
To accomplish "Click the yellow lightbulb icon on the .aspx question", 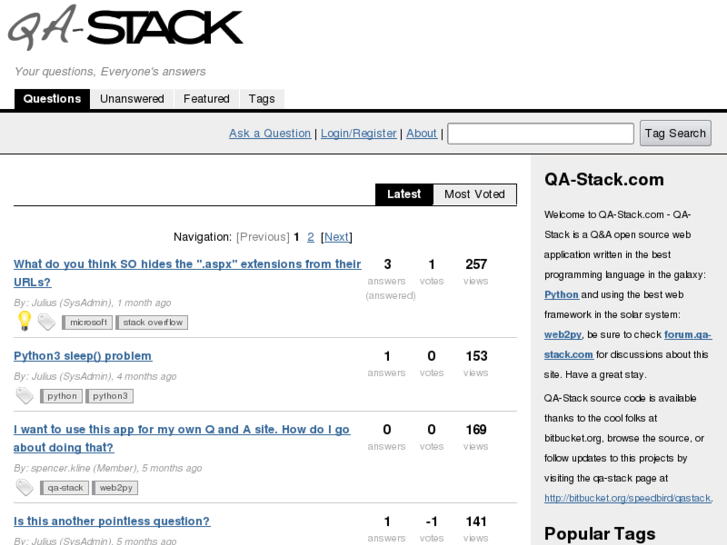I will click(24, 321).
